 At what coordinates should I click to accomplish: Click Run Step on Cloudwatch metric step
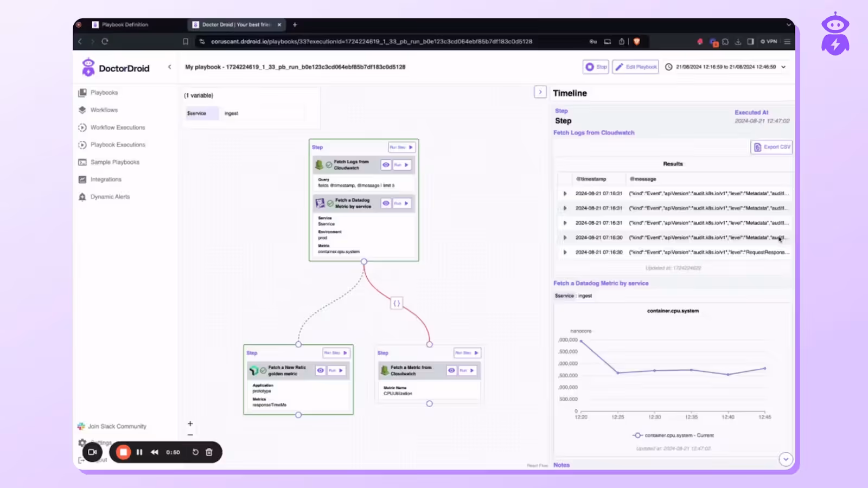(467, 353)
